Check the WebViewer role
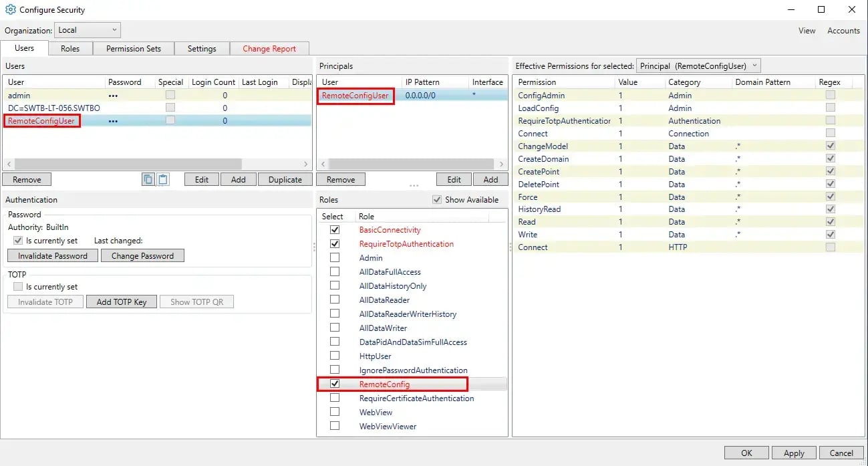Screen dimensions: 868x466 [335, 426]
